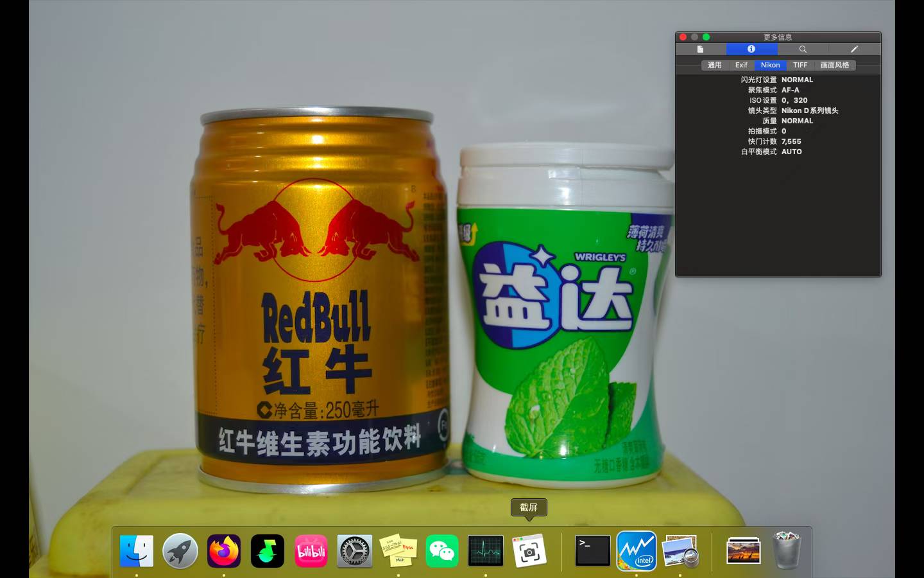Open System Preferences gear in Dock
Screen dimensions: 924x578
click(x=355, y=551)
